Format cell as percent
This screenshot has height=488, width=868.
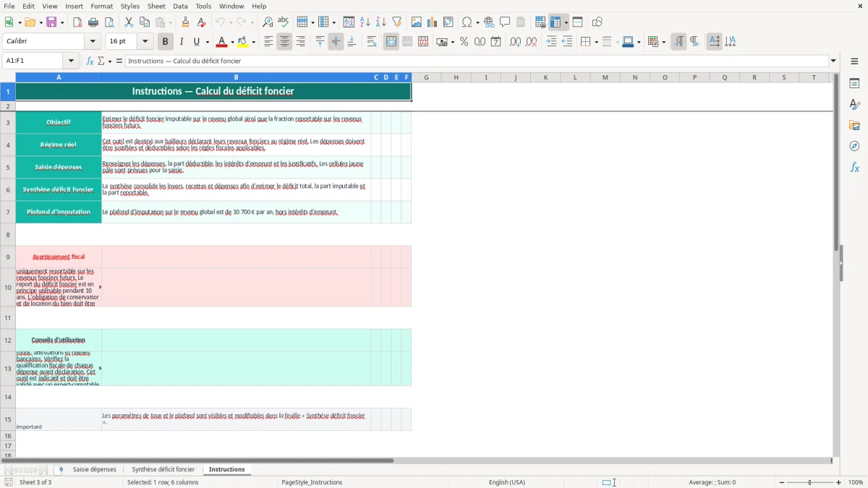pos(464,42)
